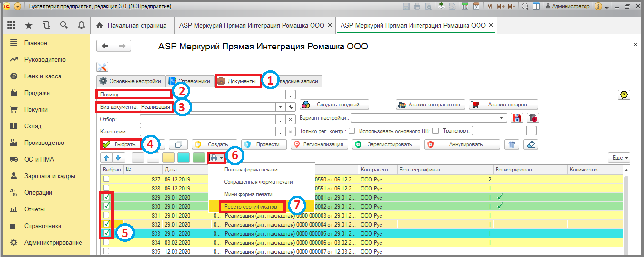Open the History icon

tap(46, 25)
